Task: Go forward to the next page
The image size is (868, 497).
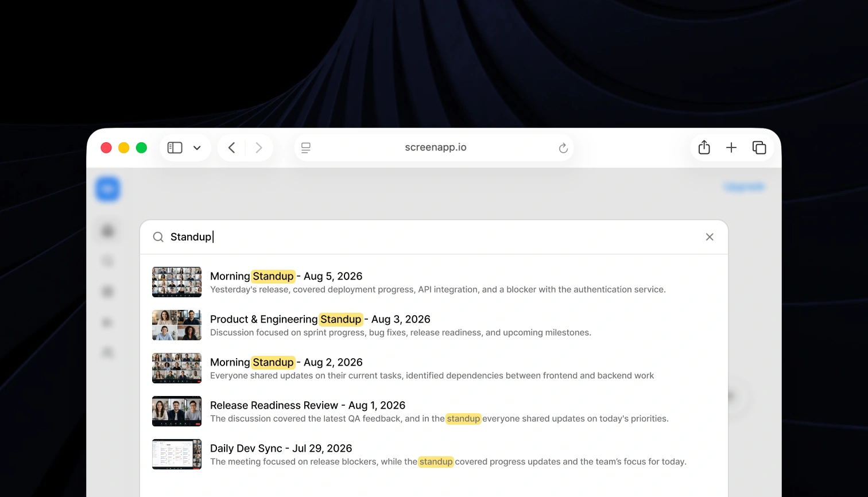Action: (x=259, y=148)
